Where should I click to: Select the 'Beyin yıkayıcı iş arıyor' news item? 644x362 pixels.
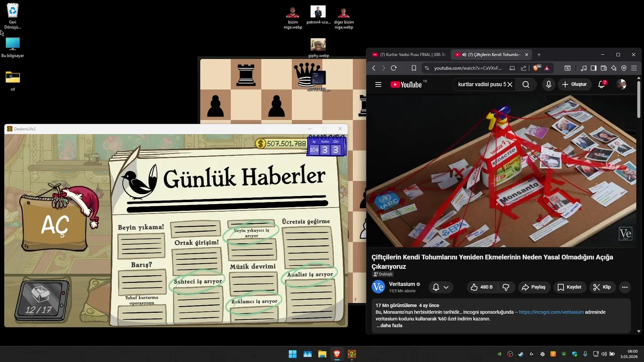pos(251,233)
